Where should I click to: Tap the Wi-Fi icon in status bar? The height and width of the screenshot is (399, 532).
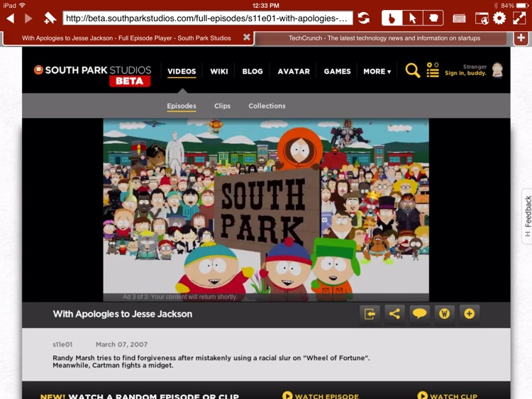coord(23,6)
